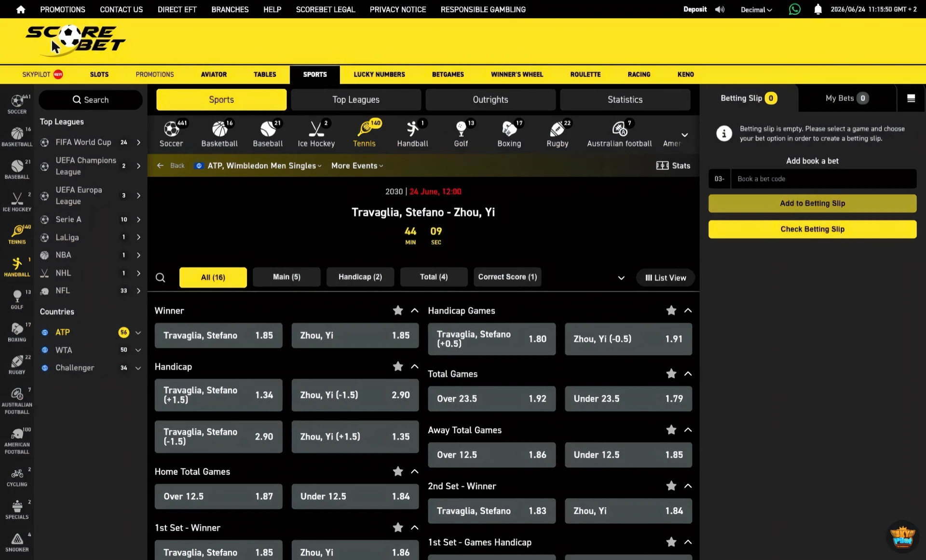Click Check Betting Slip button
Screen dimensions: 926x560
pyautogui.click(x=812, y=229)
